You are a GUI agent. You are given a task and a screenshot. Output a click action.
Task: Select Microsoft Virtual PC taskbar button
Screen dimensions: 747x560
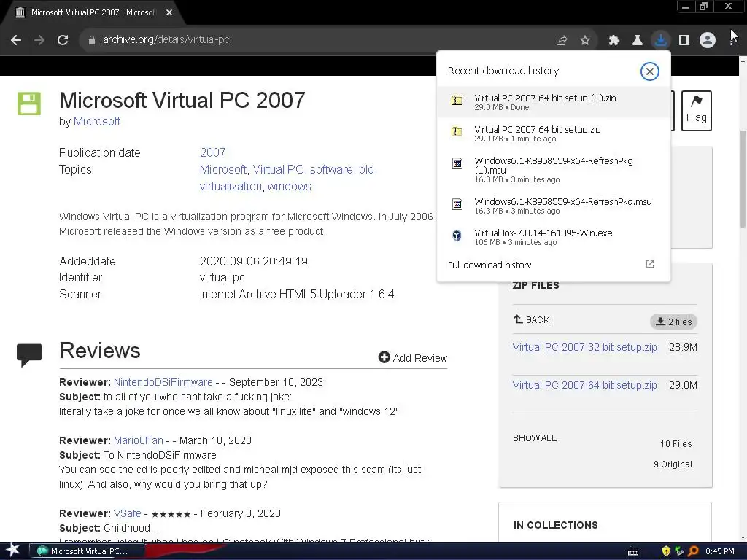tap(86, 551)
